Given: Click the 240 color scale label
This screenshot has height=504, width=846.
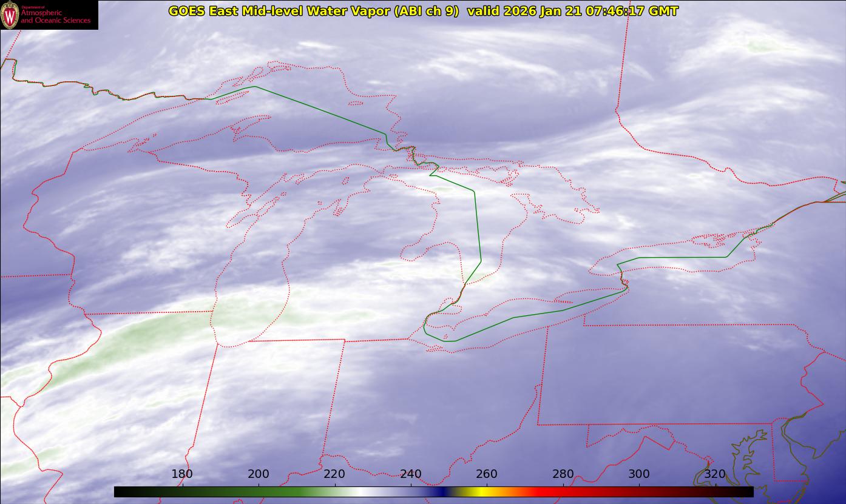Looking at the screenshot, I should [411, 474].
